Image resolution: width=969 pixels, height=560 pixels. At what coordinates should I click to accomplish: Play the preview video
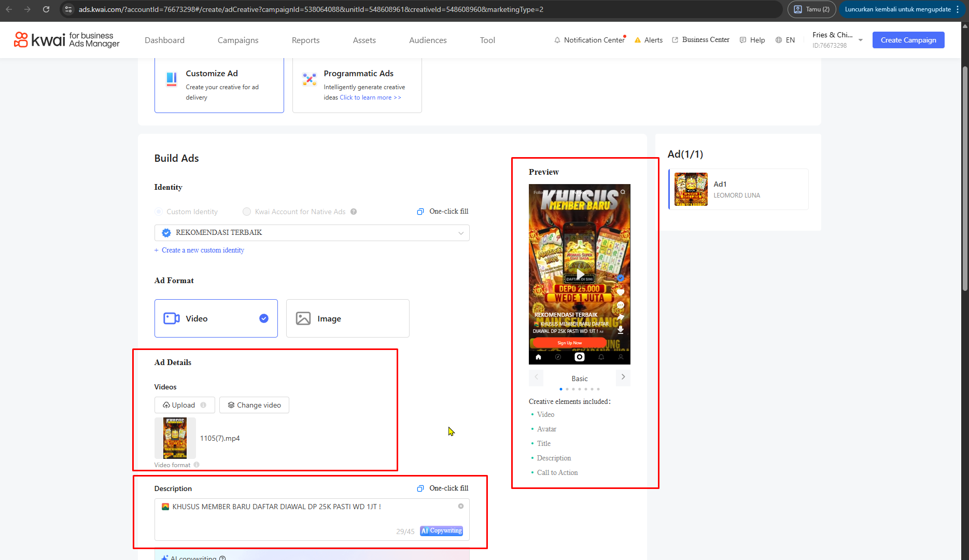pyautogui.click(x=580, y=274)
